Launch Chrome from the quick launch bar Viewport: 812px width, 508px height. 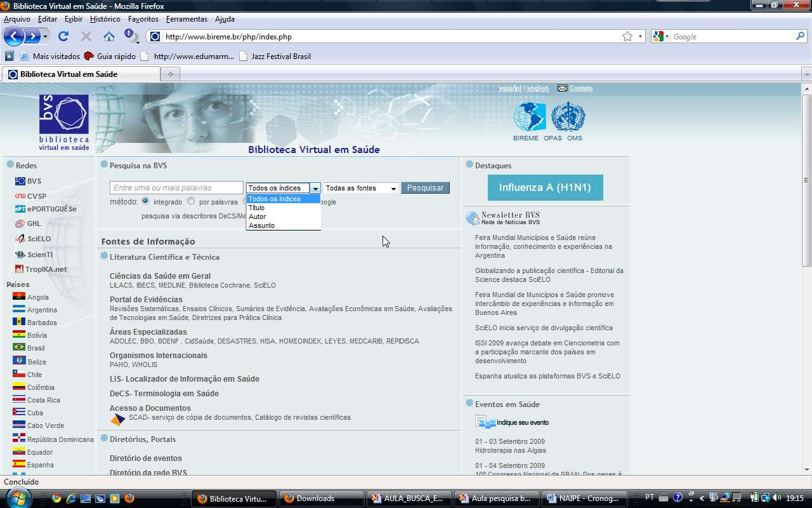click(x=56, y=498)
